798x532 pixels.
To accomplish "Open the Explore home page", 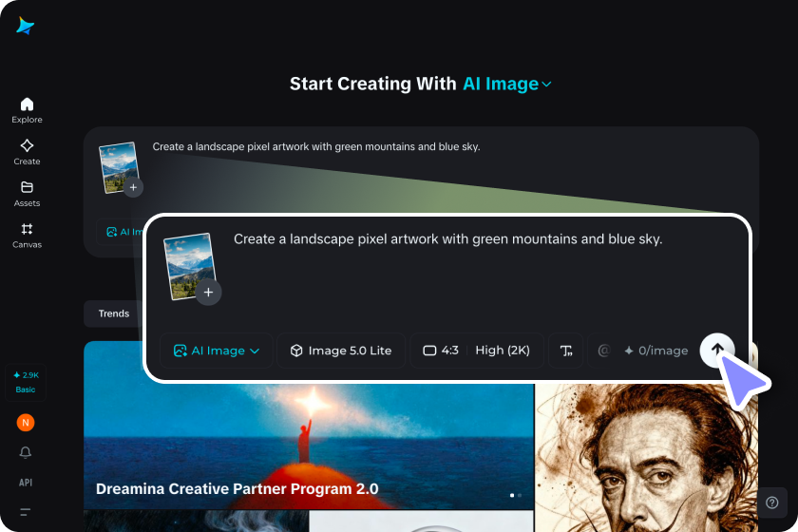I will [27, 110].
